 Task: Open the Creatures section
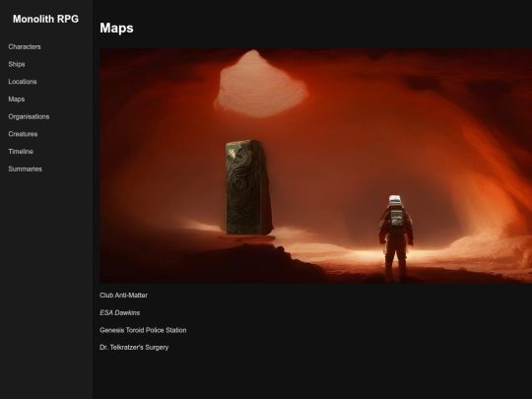[x=23, y=134]
